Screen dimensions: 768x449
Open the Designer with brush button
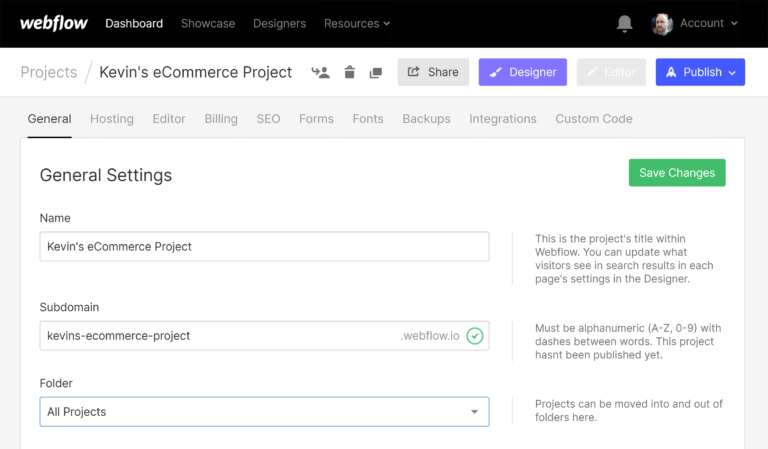(522, 72)
